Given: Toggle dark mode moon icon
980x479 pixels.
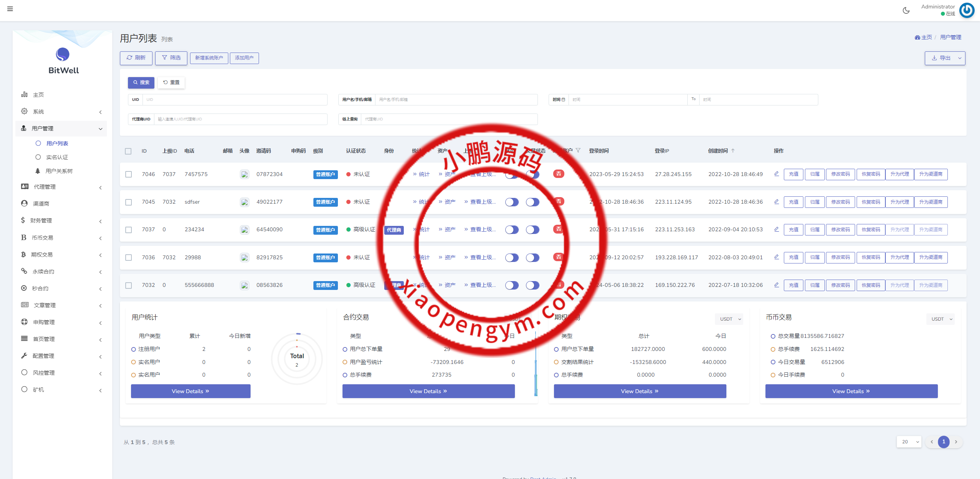Looking at the screenshot, I should pos(906,10).
